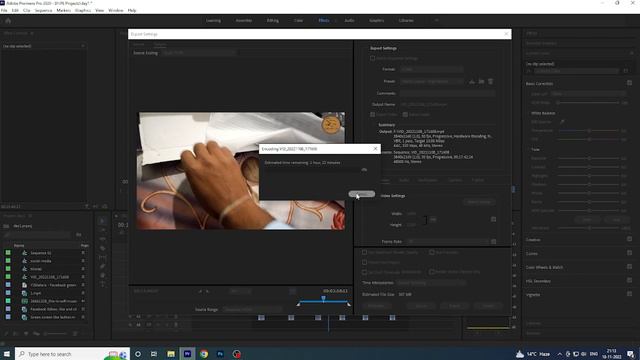Image resolution: width=640 pixels, height=360 pixels.
Task: Switch to the Audio workspace
Action: pyautogui.click(x=349, y=20)
